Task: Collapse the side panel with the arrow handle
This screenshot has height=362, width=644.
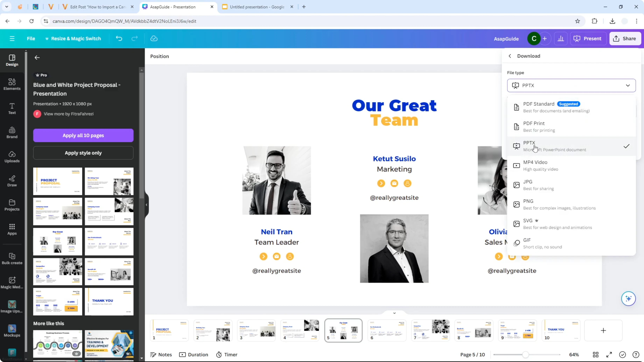Action: pyautogui.click(x=146, y=205)
